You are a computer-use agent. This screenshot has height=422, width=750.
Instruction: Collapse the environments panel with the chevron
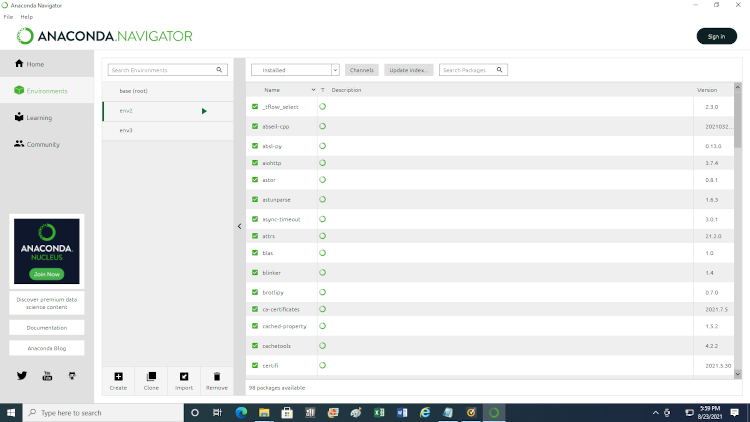pyautogui.click(x=239, y=226)
